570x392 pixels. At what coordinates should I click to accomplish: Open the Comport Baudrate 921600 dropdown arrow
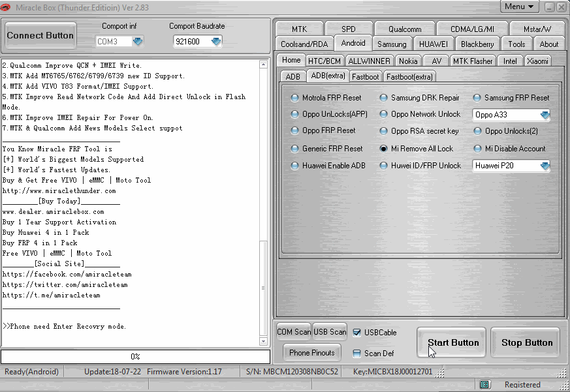pyautogui.click(x=216, y=41)
